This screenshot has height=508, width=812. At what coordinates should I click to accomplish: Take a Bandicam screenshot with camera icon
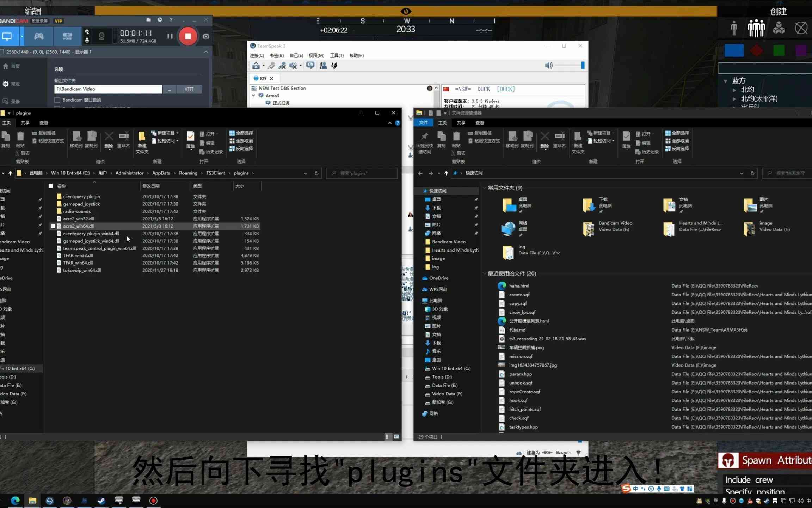point(206,36)
